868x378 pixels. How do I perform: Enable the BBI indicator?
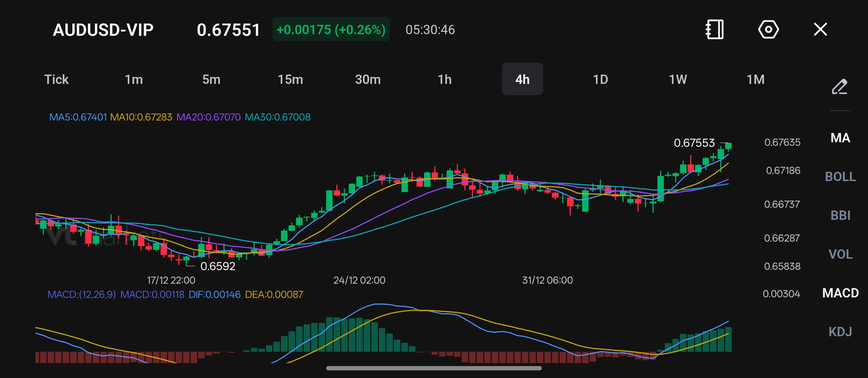tap(840, 216)
